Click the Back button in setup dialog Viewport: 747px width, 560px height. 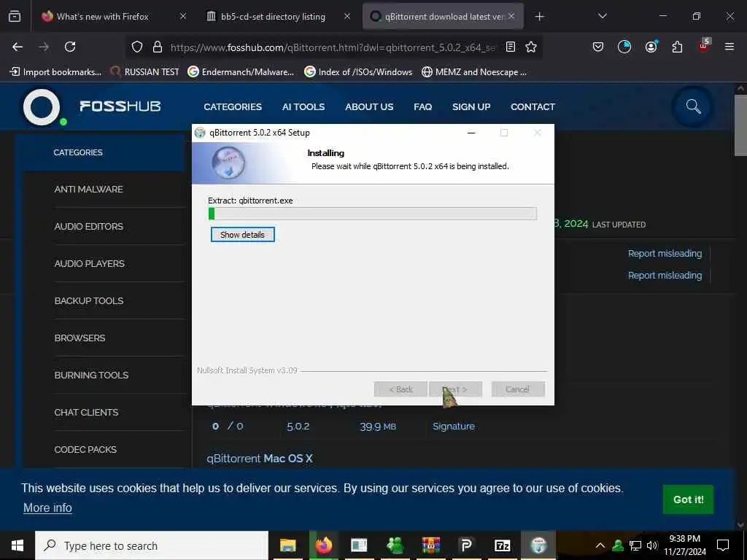pyautogui.click(x=400, y=389)
